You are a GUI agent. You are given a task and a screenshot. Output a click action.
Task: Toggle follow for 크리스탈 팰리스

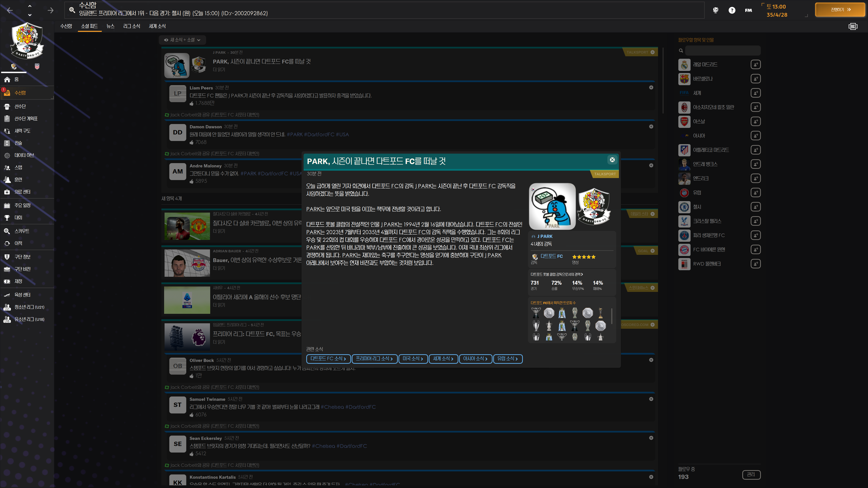click(x=755, y=221)
